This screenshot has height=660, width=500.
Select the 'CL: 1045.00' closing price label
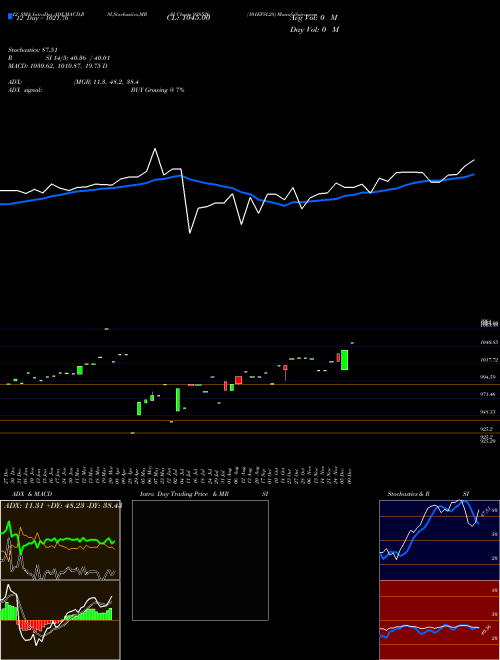pos(188,18)
